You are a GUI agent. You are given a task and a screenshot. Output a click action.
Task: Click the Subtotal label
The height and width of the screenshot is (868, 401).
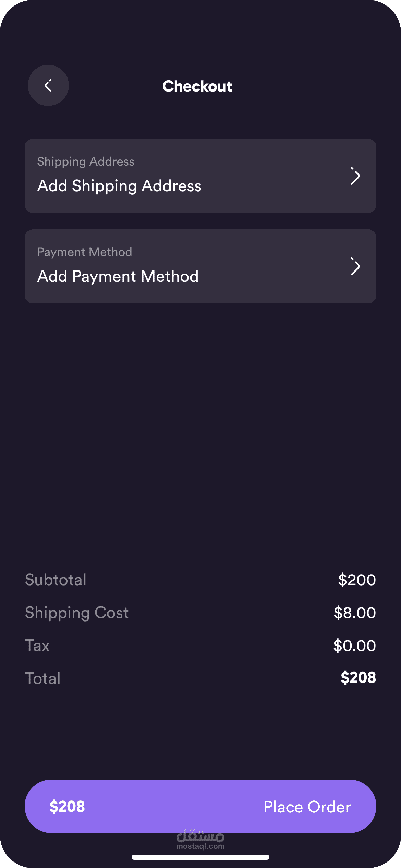[x=56, y=580]
